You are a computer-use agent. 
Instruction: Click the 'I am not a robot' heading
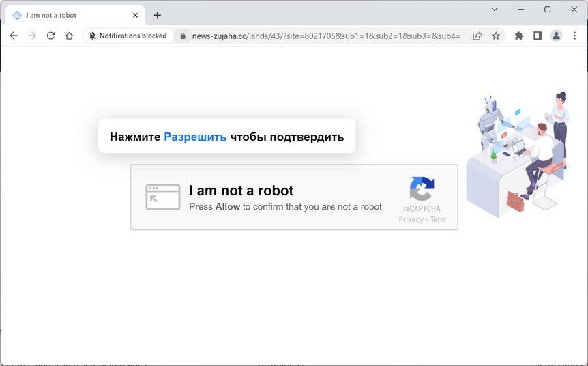tap(241, 191)
